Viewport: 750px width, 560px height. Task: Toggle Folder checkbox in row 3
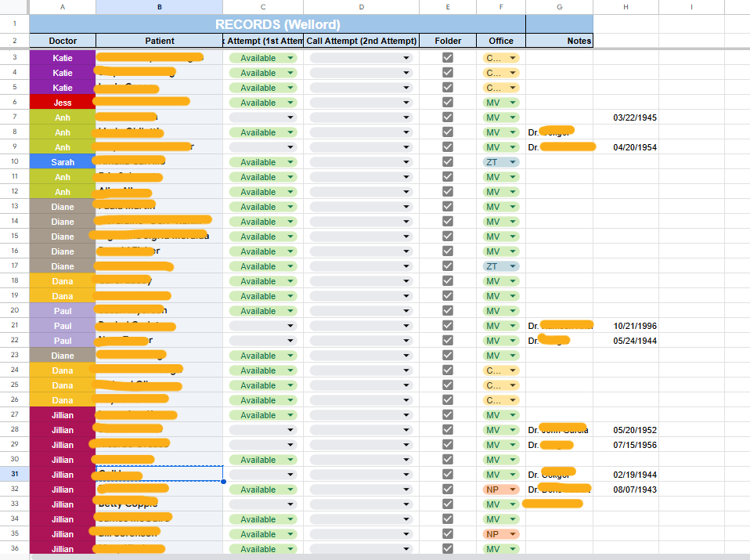coord(448,57)
